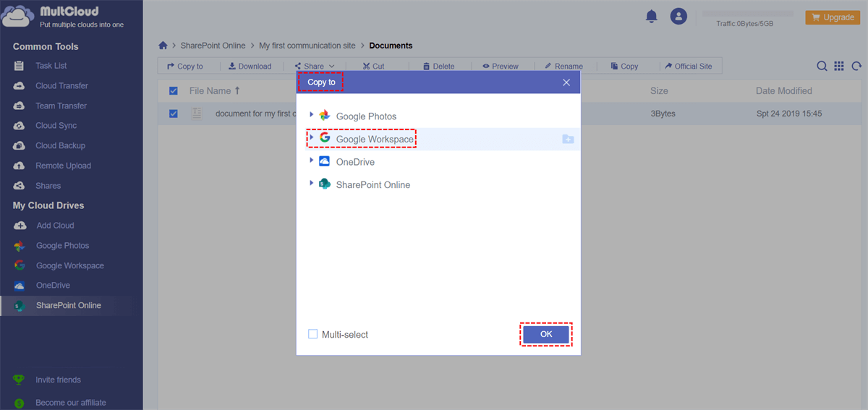Click the Shares cloud icon
Image resolution: width=868 pixels, height=410 pixels.
tap(20, 186)
